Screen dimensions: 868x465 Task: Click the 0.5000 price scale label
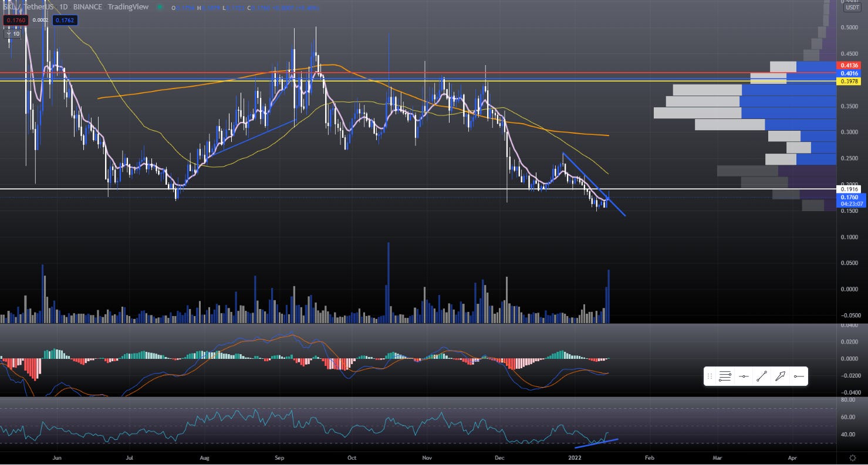pos(850,27)
